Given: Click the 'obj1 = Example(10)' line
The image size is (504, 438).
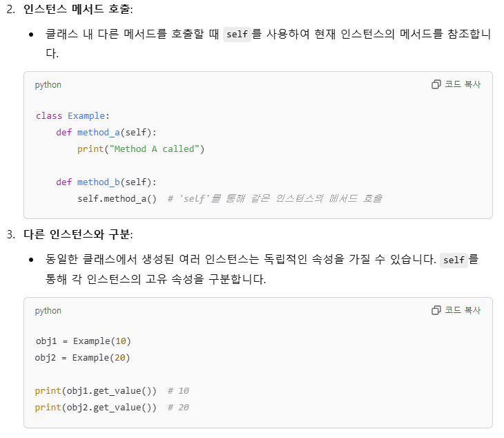Looking at the screenshot, I should tap(83, 341).
